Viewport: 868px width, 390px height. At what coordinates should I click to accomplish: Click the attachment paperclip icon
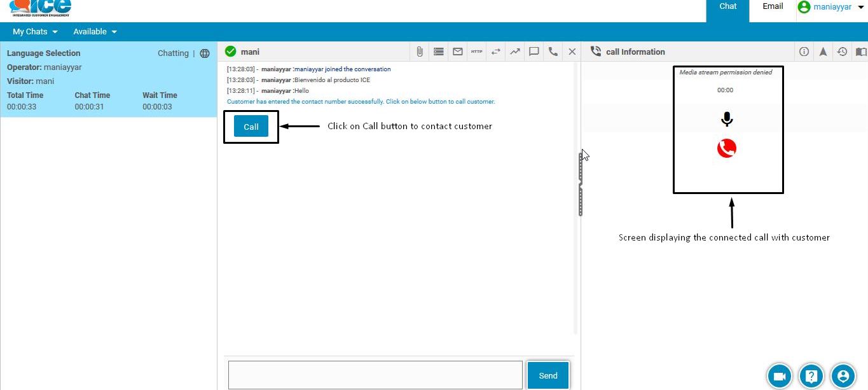[420, 52]
